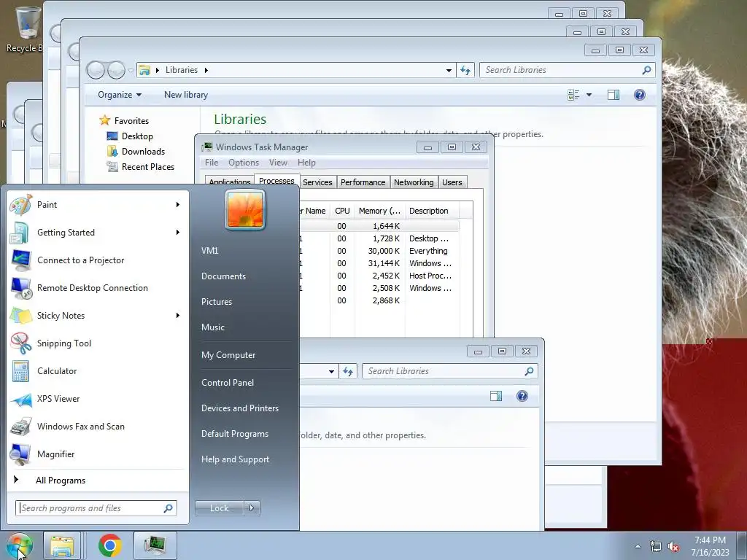Click Help icon in lower Libraries window

tap(522, 396)
